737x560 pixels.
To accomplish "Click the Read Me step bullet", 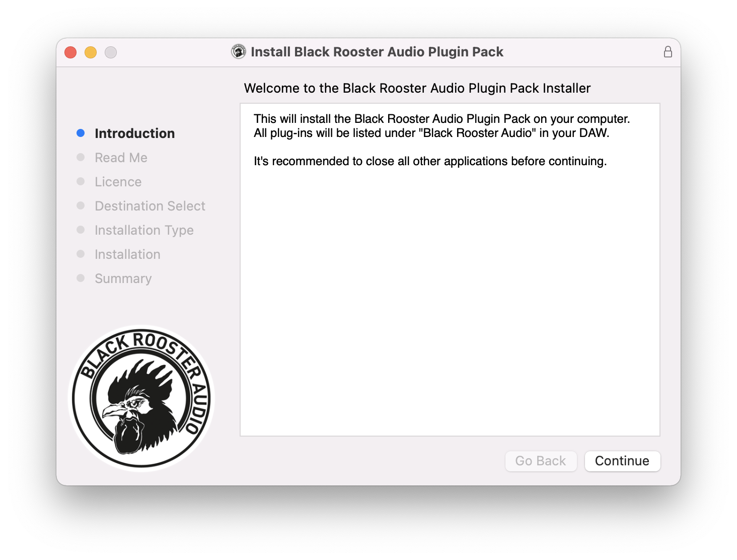I will click(81, 157).
